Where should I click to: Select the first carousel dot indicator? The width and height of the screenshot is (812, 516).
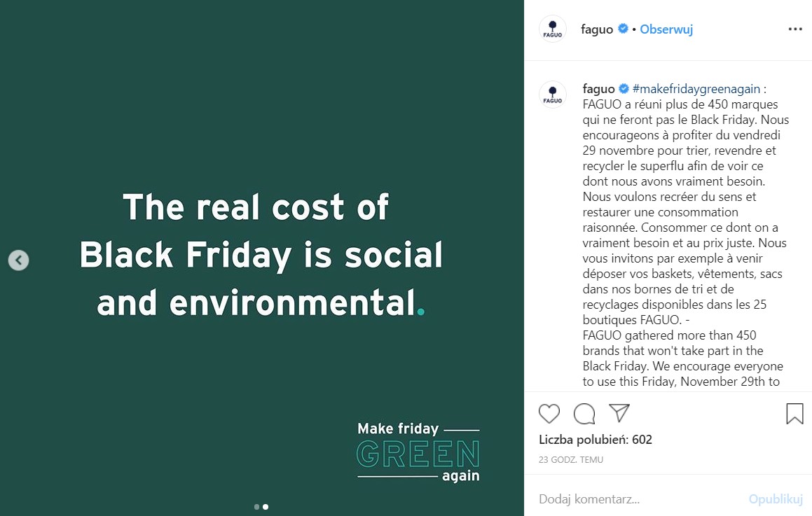pyautogui.click(x=257, y=507)
